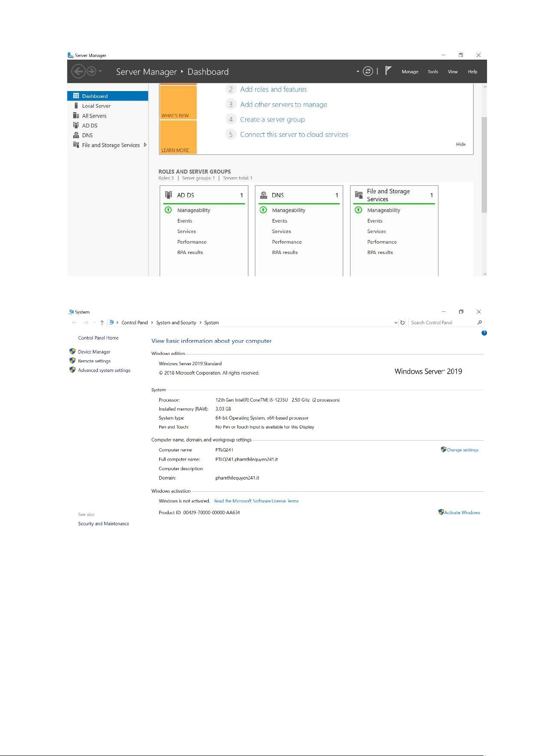
Task: Open the address bar history dropdown
Action: pos(395,323)
